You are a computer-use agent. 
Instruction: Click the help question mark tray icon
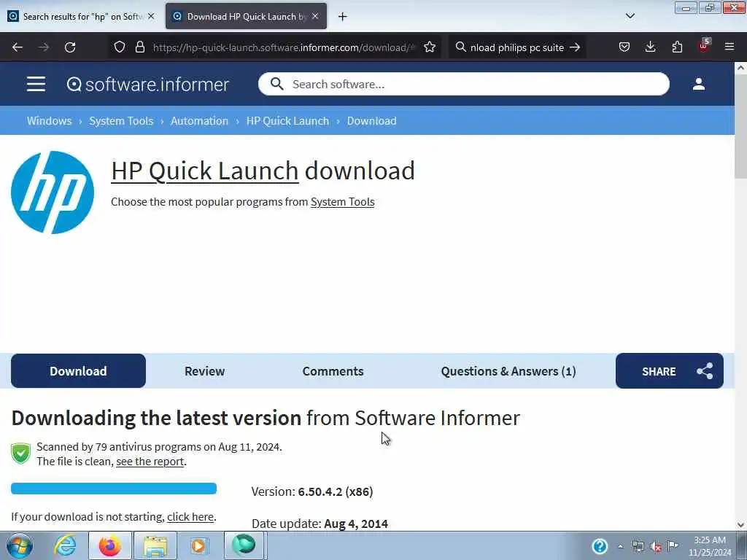click(x=600, y=545)
